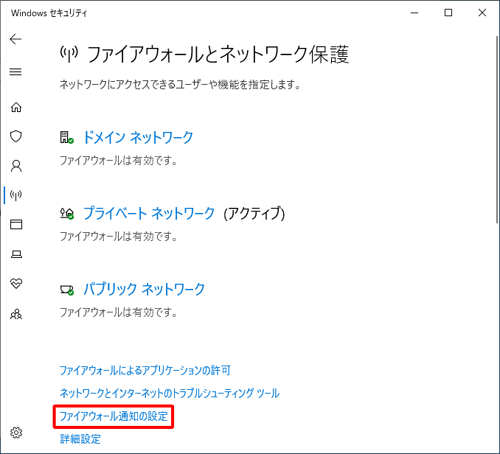Go to Home via house icon
500x454 pixels.
16,107
